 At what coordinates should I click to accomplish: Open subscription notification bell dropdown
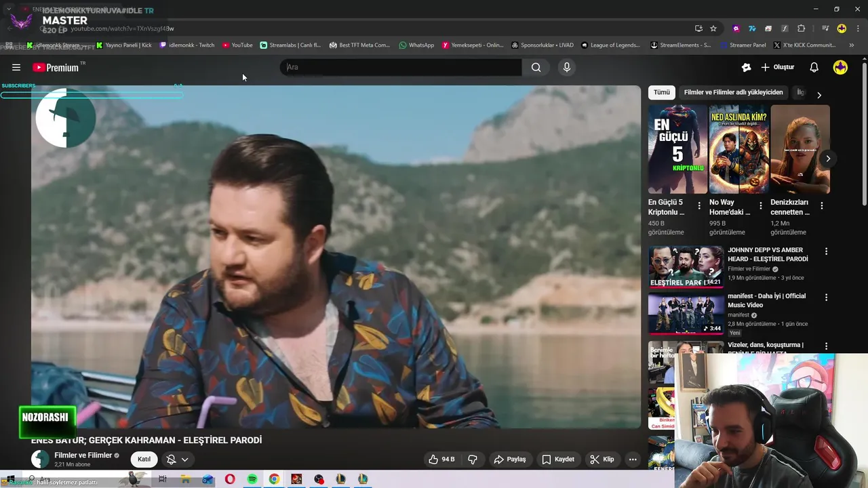coord(177,459)
